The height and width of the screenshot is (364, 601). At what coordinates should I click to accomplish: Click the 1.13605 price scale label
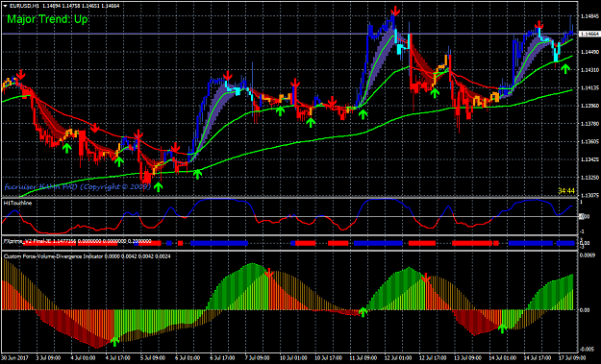coord(589,141)
